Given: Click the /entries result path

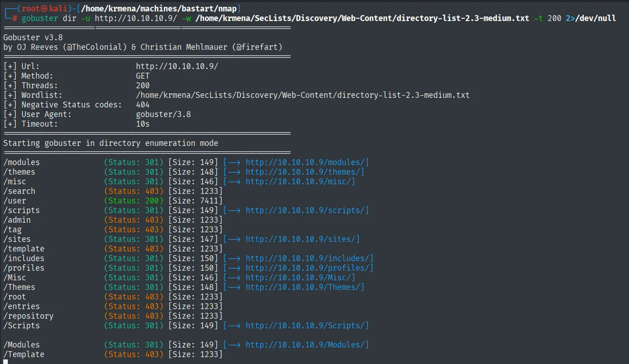Looking at the screenshot, I should (x=22, y=306).
